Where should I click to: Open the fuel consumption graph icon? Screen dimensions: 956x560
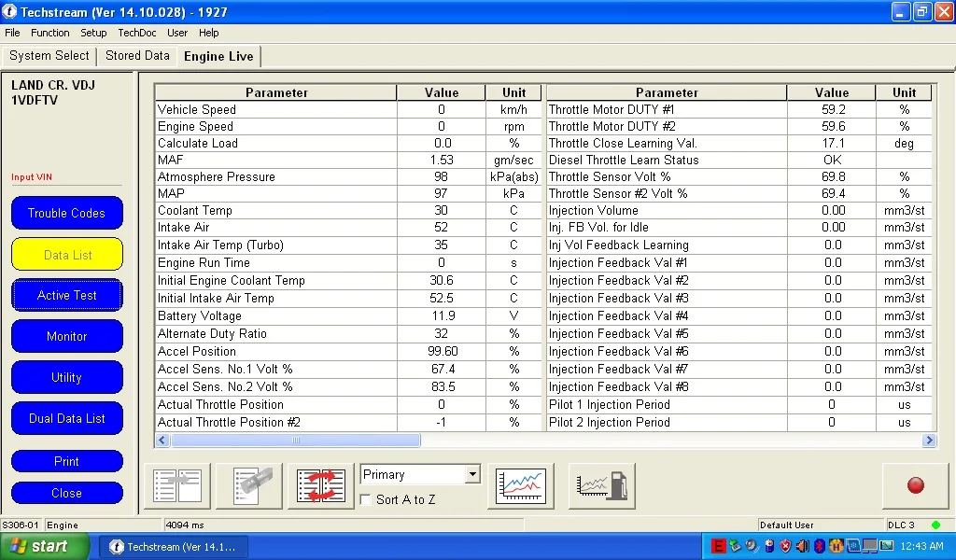602,485
